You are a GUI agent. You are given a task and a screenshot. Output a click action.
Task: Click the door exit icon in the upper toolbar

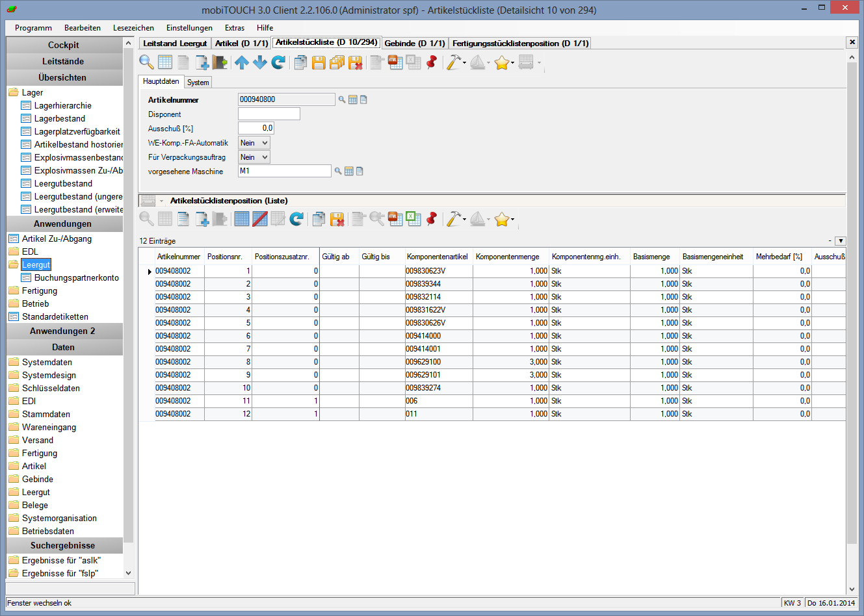[220, 62]
